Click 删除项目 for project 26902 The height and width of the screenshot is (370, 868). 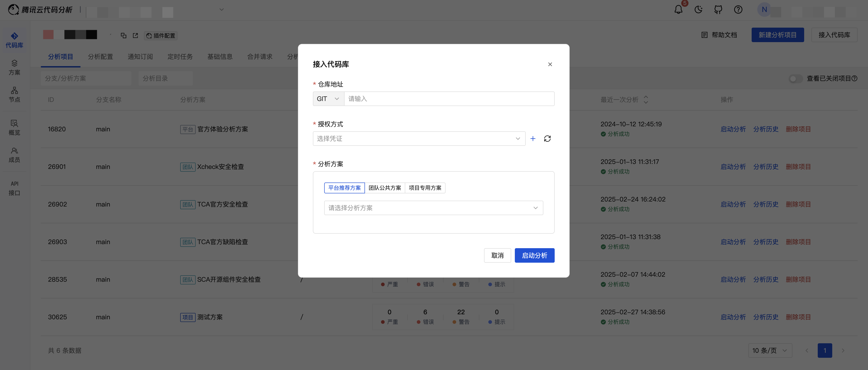click(x=798, y=204)
